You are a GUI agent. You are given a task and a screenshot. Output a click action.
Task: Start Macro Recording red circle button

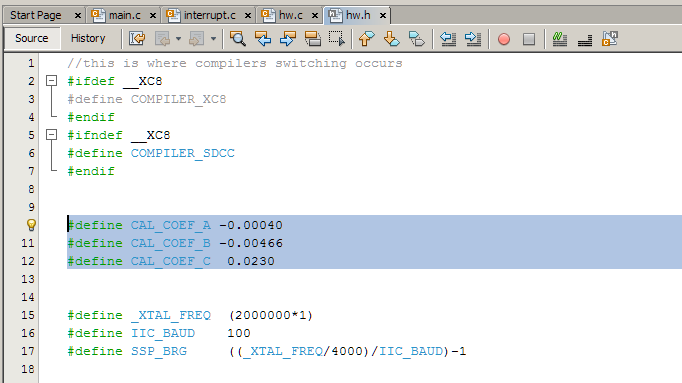pyautogui.click(x=504, y=39)
